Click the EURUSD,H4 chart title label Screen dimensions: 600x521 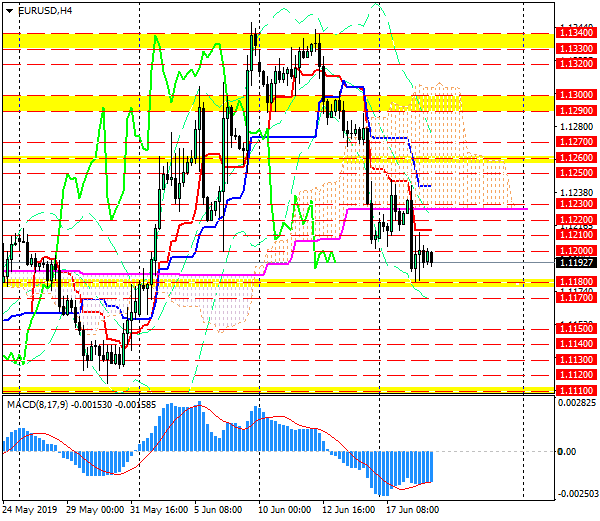[x=45, y=10]
